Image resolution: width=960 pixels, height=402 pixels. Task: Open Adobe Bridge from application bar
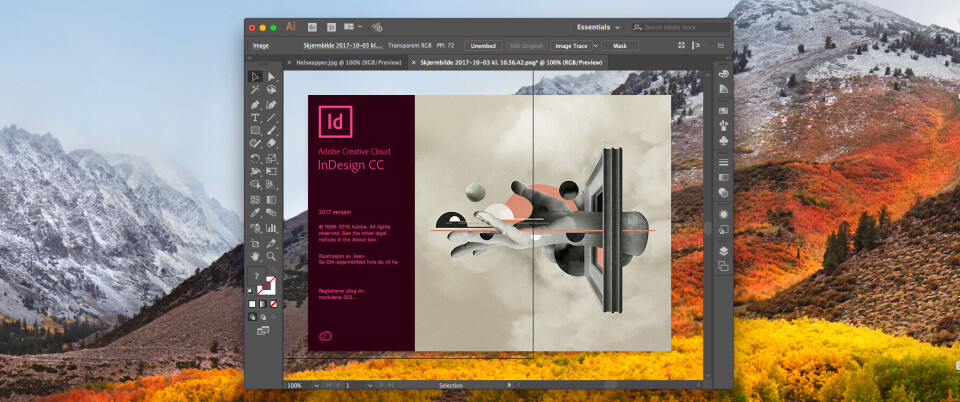coord(312,27)
